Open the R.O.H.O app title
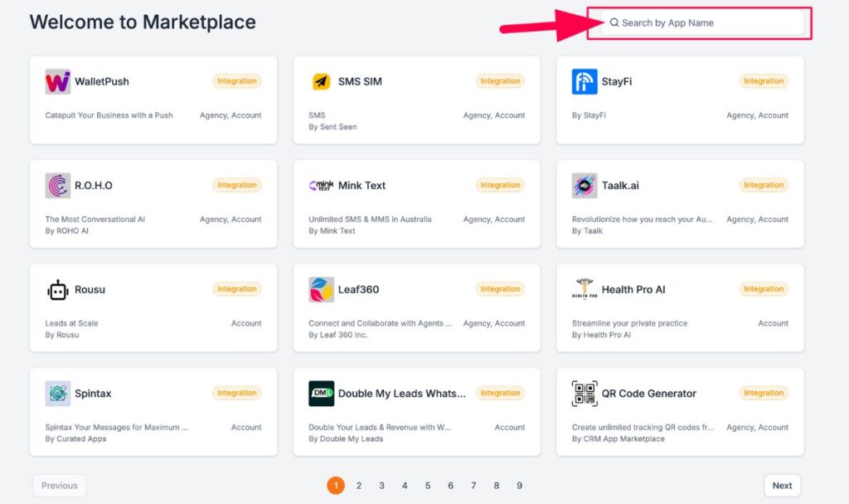The image size is (849, 504). (x=94, y=186)
